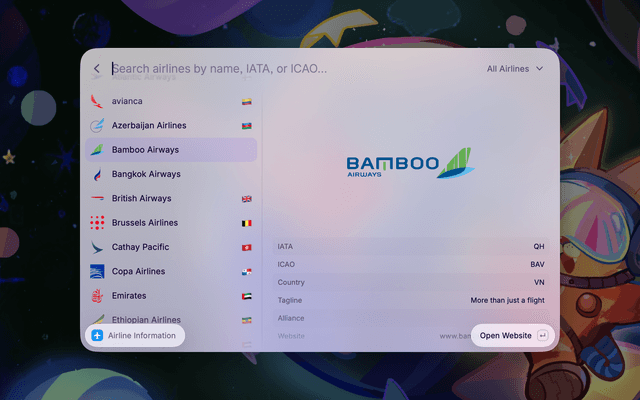Open the All Airlines filter dropdown
This screenshot has width=640, height=400.
(x=515, y=69)
